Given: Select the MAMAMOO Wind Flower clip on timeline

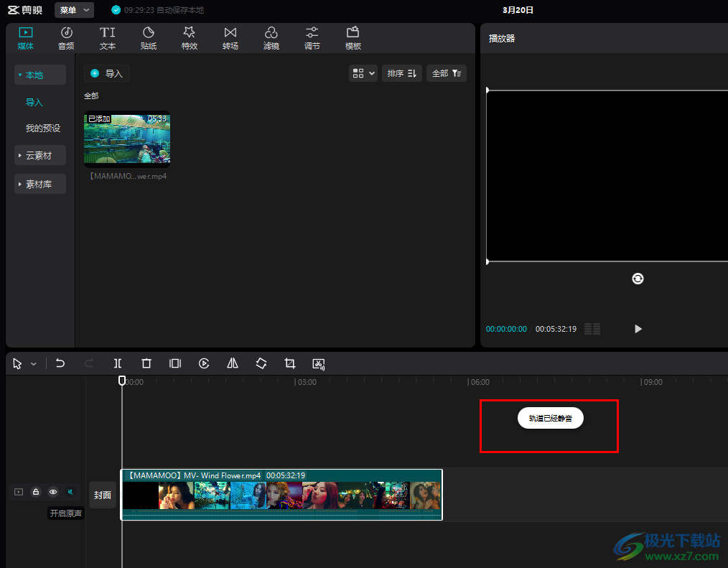Looking at the screenshot, I should [281, 495].
